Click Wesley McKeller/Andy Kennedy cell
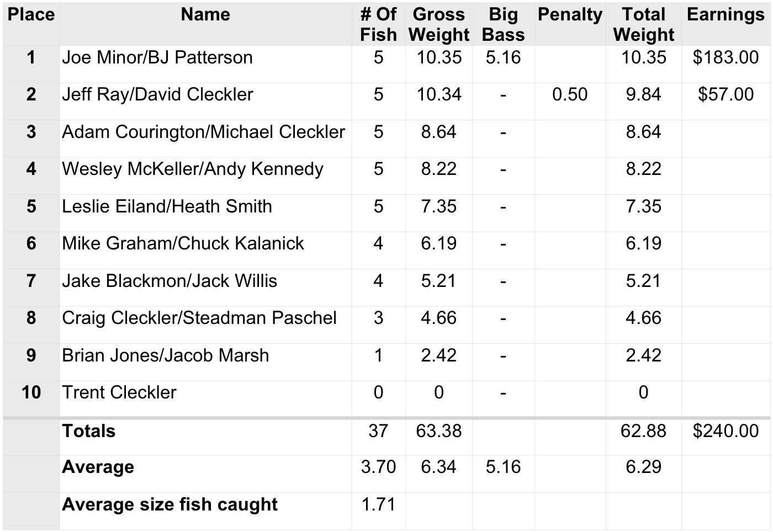The width and height of the screenshot is (773, 532). click(193, 169)
